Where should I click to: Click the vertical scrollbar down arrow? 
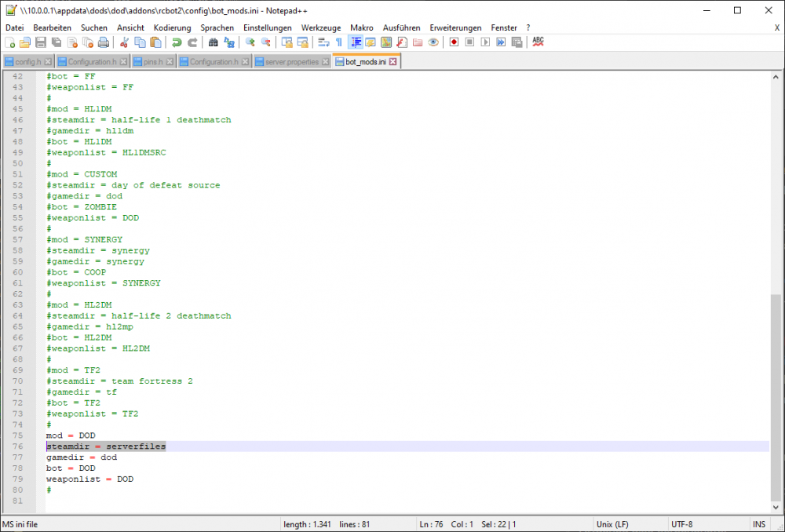click(x=776, y=507)
